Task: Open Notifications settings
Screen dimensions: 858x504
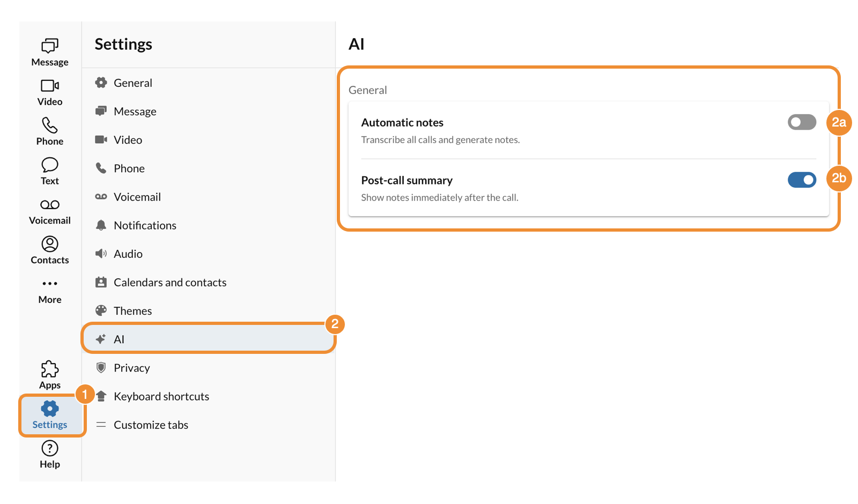Action: pos(145,226)
